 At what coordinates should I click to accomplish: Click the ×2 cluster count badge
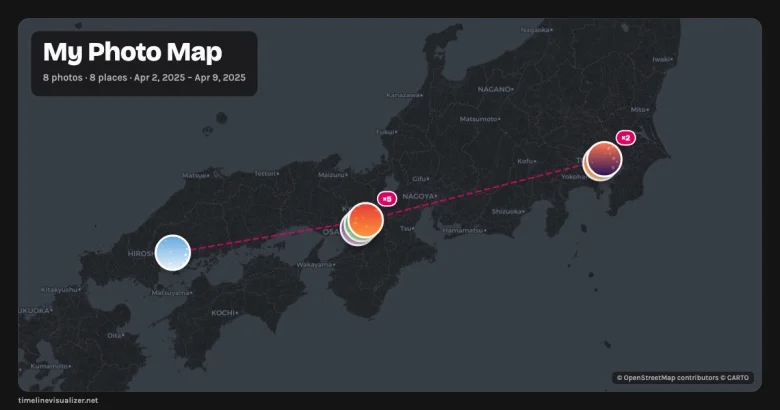[626, 138]
